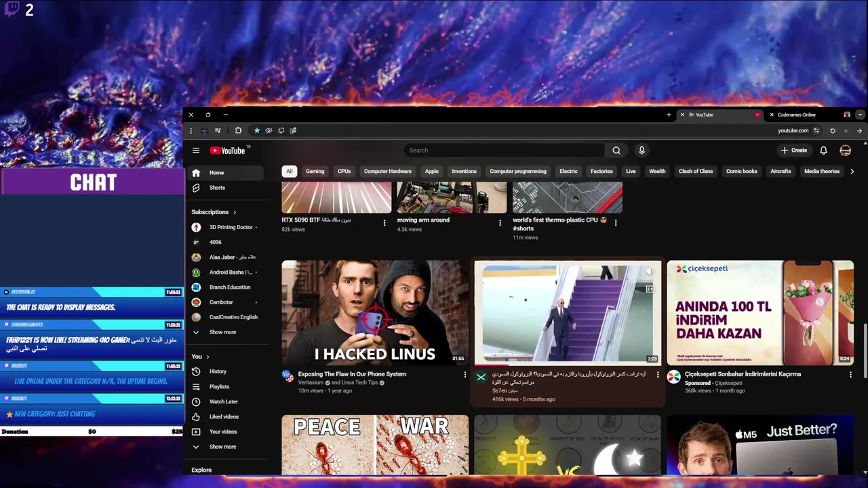The height and width of the screenshot is (488, 868).
Task: Go to Home in the sidebar
Action: 225,173
